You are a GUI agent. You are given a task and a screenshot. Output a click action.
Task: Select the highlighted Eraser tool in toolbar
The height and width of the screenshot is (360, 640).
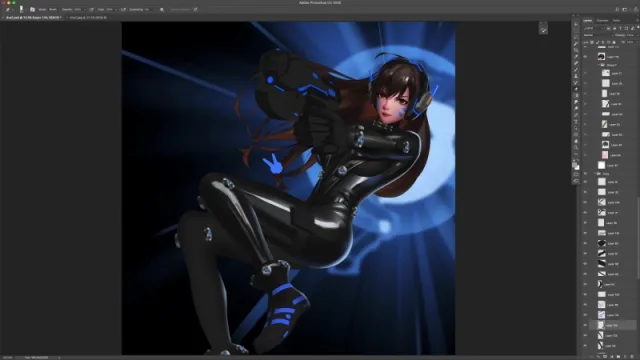coord(576,89)
